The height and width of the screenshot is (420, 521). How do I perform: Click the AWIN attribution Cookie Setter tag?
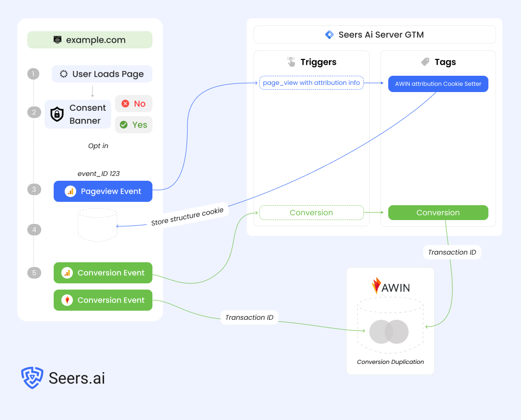pyautogui.click(x=438, y=84)
